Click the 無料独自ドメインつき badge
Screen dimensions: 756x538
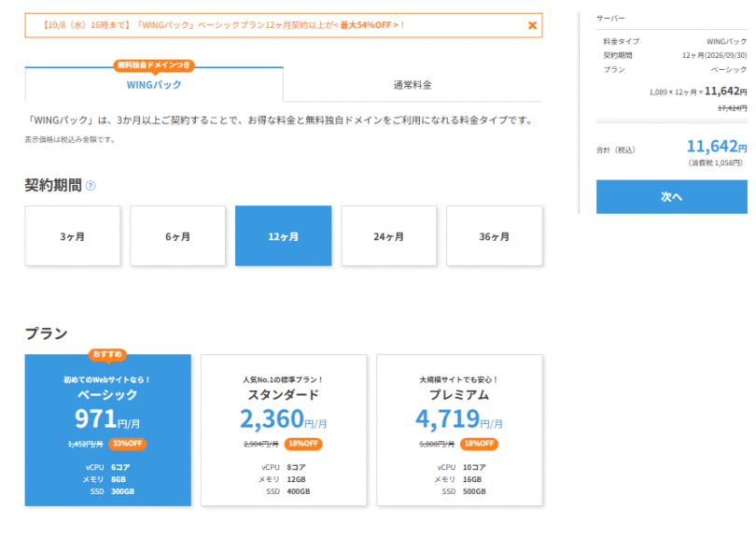(154, 65)
